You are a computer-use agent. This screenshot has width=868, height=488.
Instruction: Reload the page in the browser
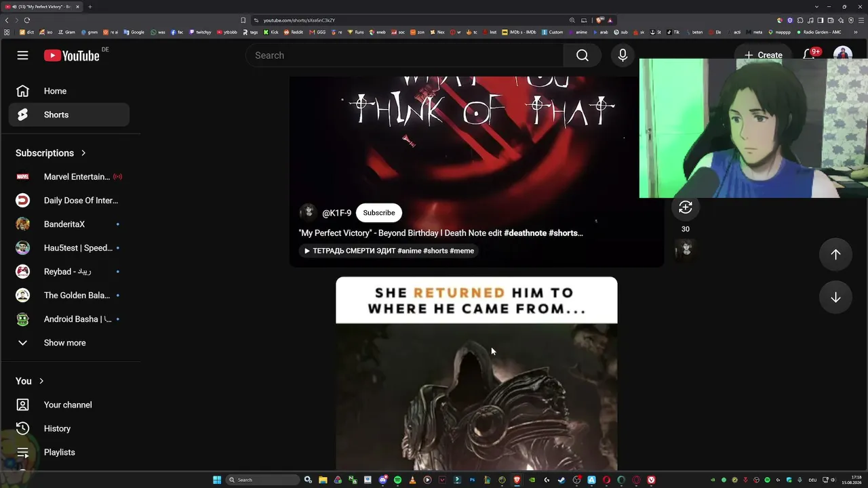coord(27,20)
